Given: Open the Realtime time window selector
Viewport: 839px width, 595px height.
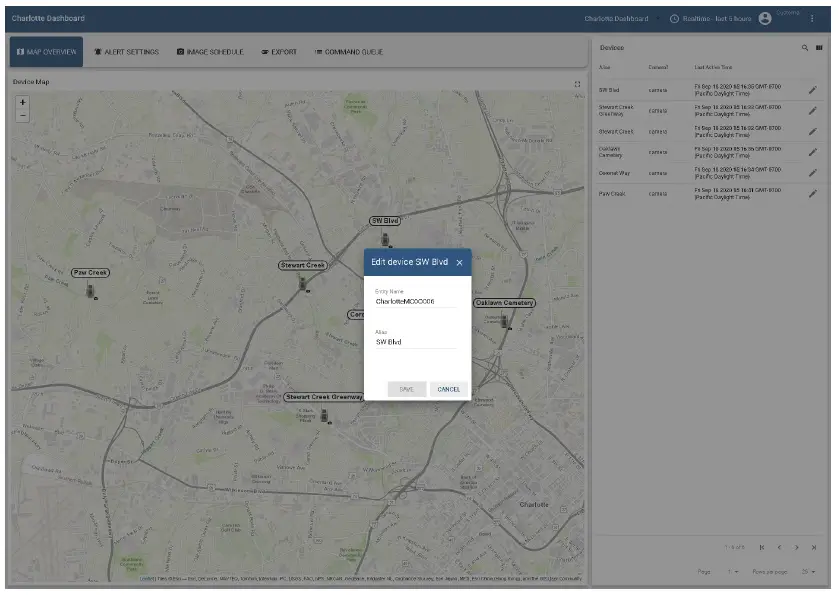Looking at the screenshot, I should [710, 19].
